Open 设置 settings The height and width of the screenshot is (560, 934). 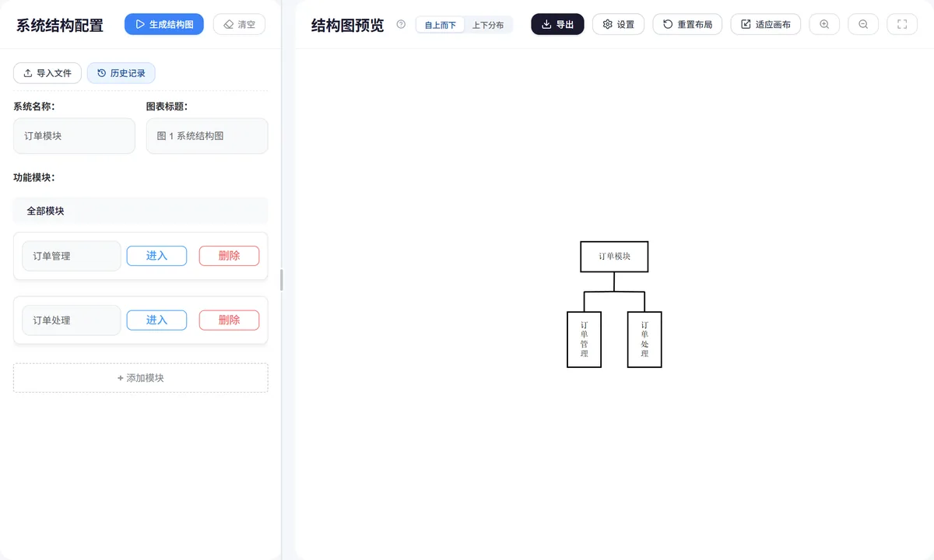click(x=618, y=24)
